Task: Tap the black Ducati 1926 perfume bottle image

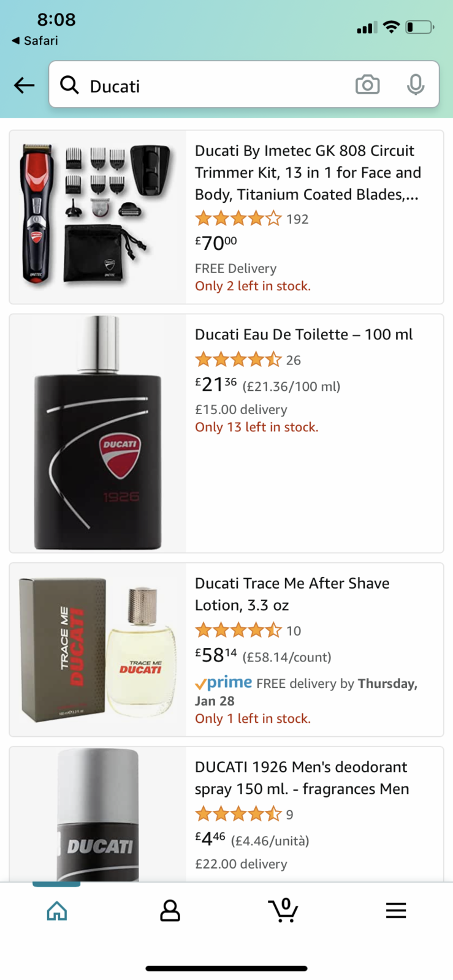Action: pyautogui.click(x=98, y=433)
